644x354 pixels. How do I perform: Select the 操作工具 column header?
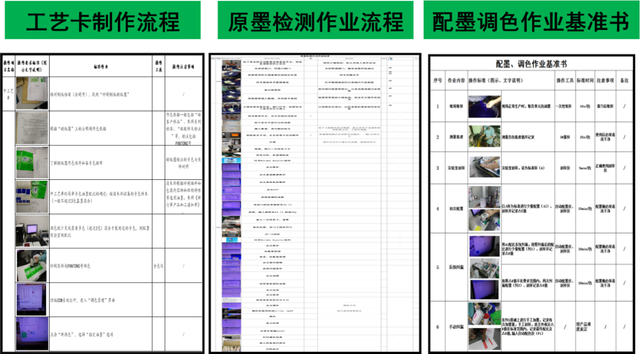(x=565, y=80)
